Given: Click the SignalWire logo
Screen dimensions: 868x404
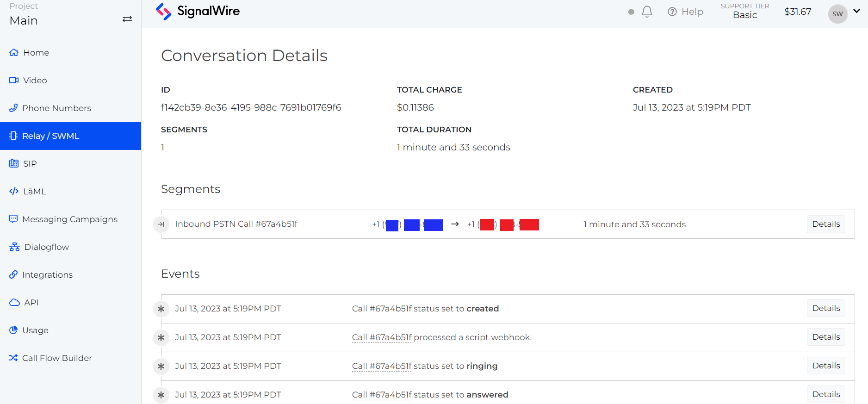Looking at the screenshot, I should pos(198,12).
